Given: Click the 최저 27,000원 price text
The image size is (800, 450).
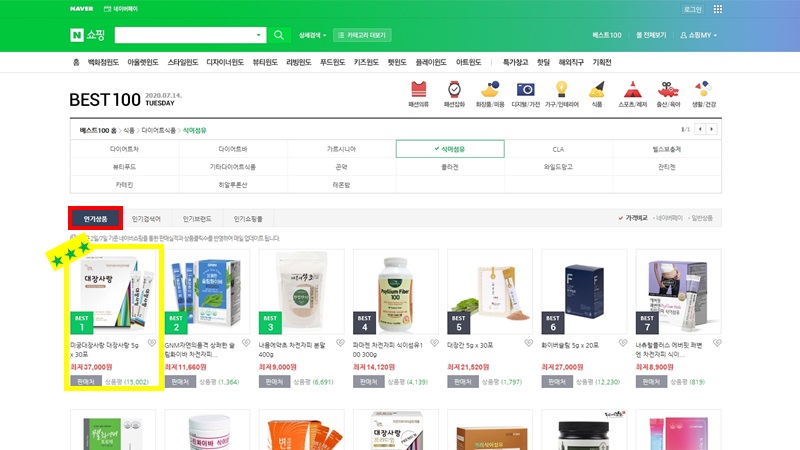Looking at the screenshot, I should pyautogui.click(x=560, y=367).
